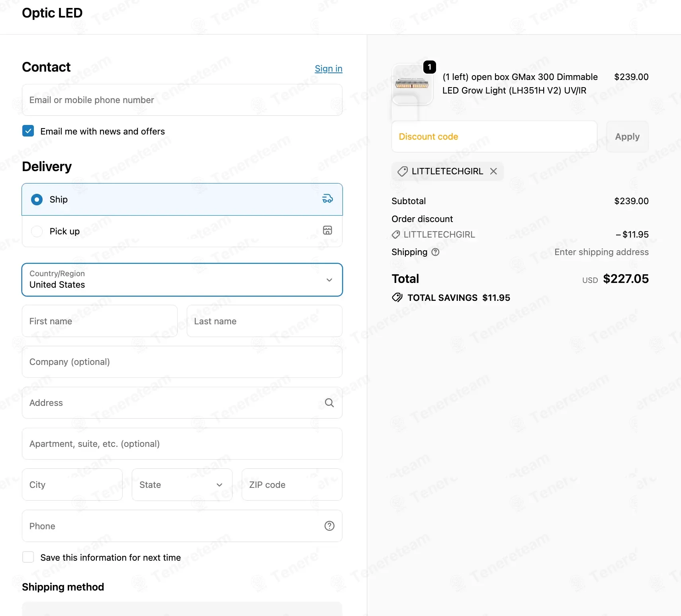Click the tag icon in LITTLETECHGIRL chip
Image resolution: width=681 pixels, height=616 pixels.
(403, 172)
